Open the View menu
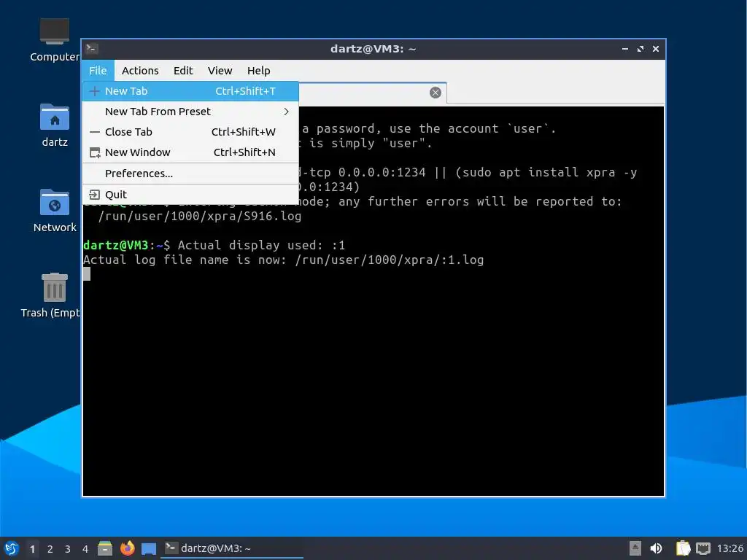This screenshot has height=560, width=747. (220, 71)
